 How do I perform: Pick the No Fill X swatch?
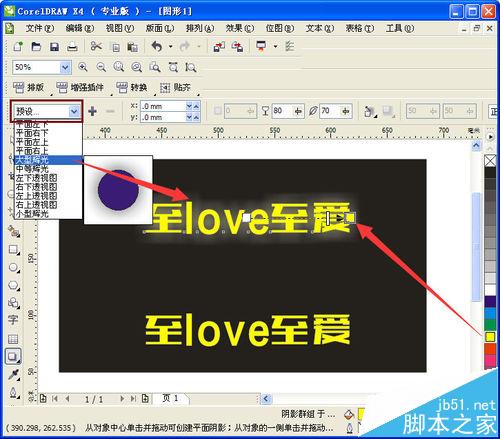pos(490,161)
